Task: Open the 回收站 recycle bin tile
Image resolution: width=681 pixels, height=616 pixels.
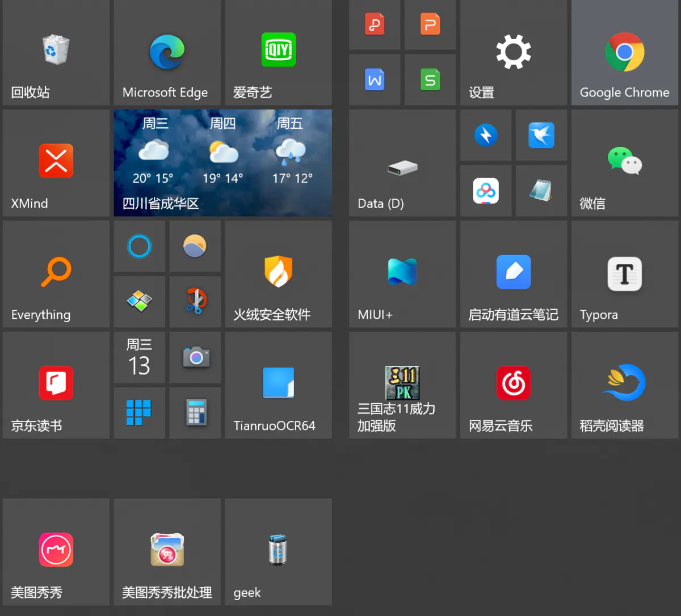Action: (56, 52)
